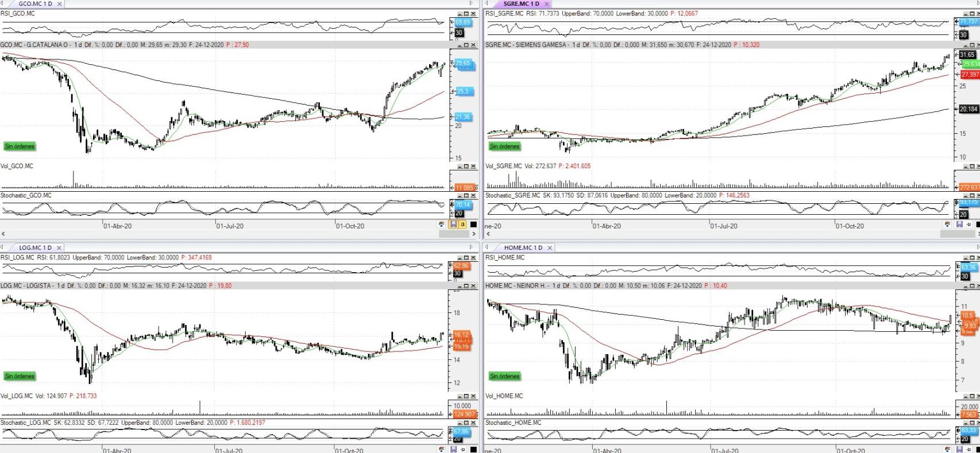
Task: Switch to the GCO.MC 1 D tab
Action: coord(35,3)
